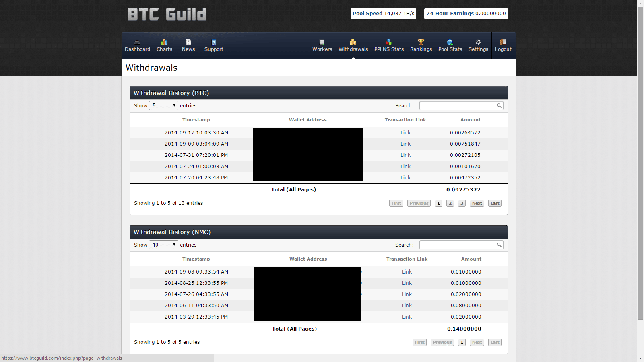
Task: Open transaction Link for 2014-07-20 withdrawal
Action: (405, 178)
